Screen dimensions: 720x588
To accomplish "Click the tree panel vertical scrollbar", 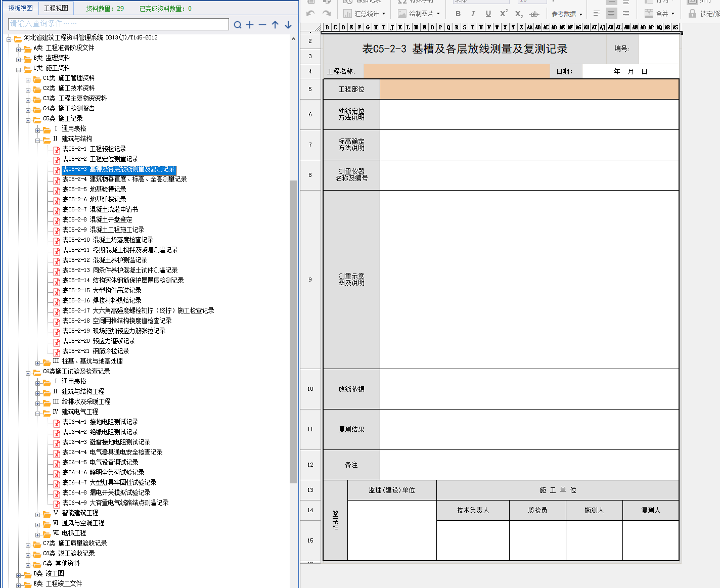I will [293, 331].
